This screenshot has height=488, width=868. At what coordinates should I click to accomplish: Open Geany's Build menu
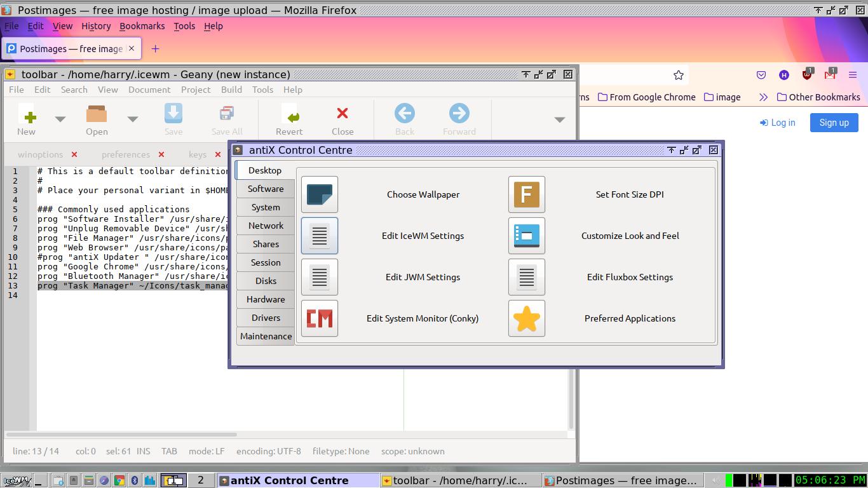click(231, 90)
